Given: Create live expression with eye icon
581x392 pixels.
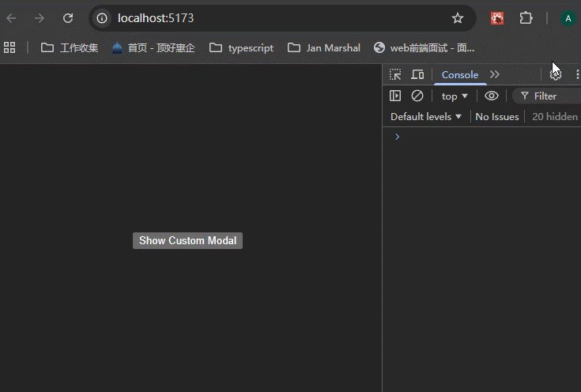Looking at the screenshot, I should [492, 96].
